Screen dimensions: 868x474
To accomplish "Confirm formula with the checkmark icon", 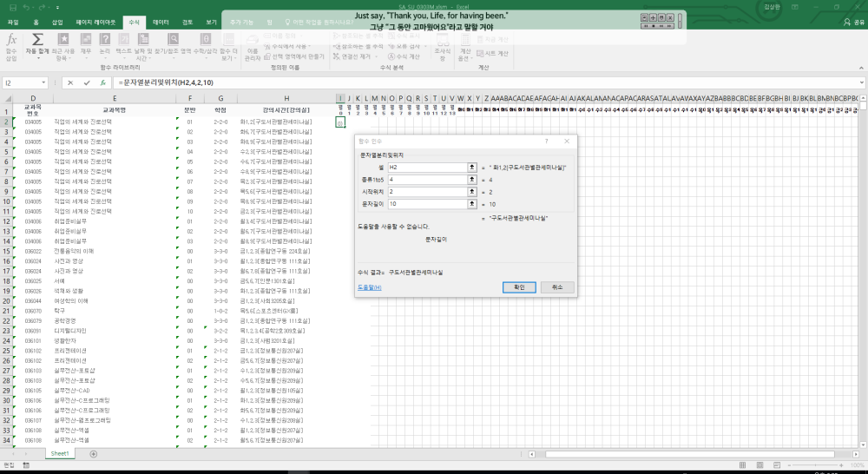I will (86, 82).
